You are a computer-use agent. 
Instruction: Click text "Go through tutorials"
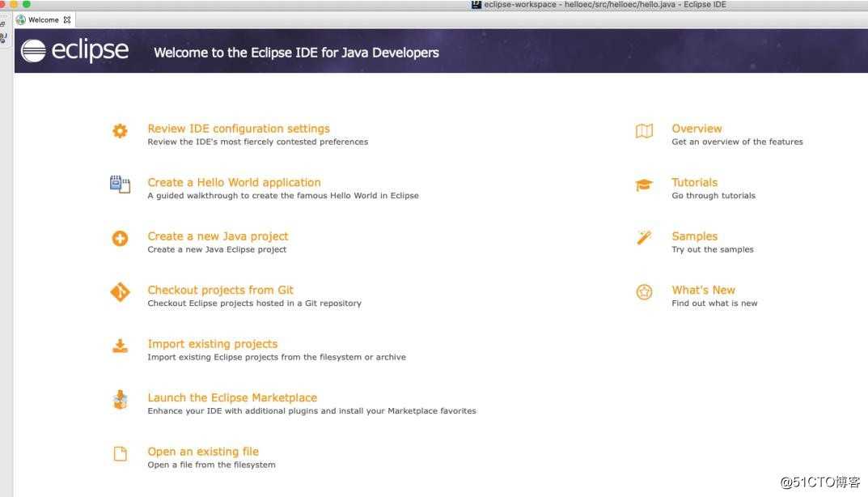pyautogui.click(x=713, y=196)
